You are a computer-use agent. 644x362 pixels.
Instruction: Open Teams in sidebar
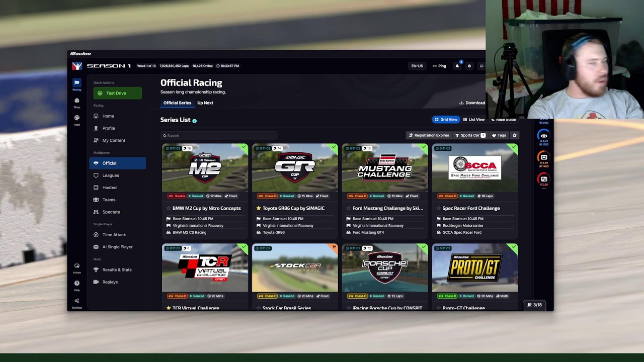(117, 200)
